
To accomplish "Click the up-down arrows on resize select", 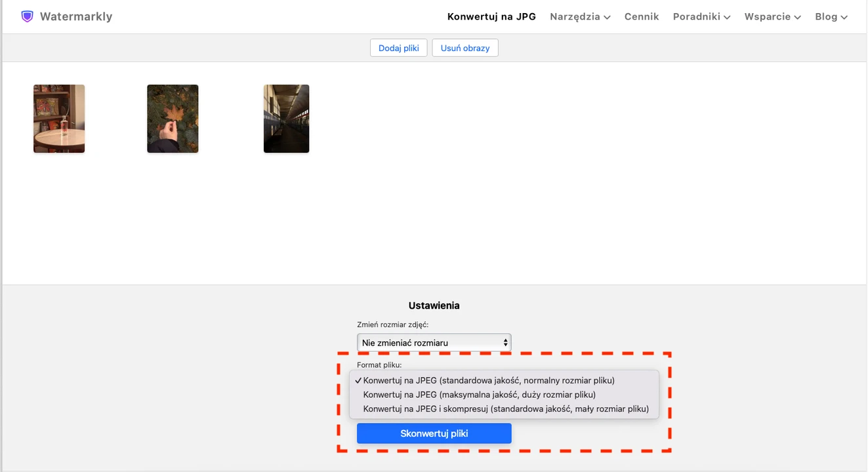I will (505, 342).
